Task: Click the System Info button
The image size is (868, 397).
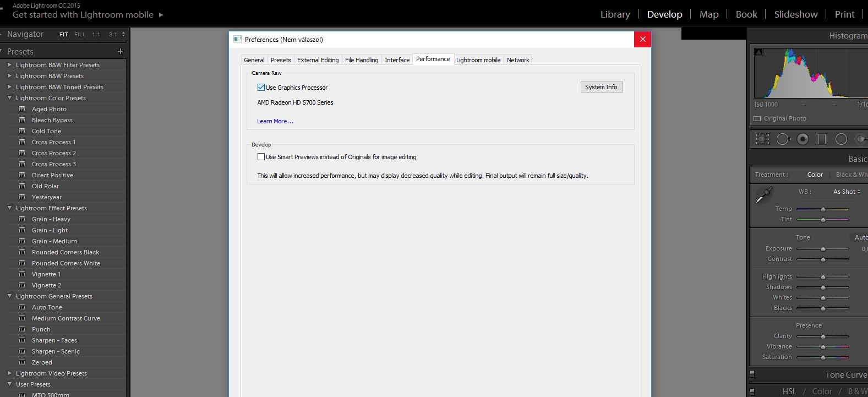Action: 602,87
